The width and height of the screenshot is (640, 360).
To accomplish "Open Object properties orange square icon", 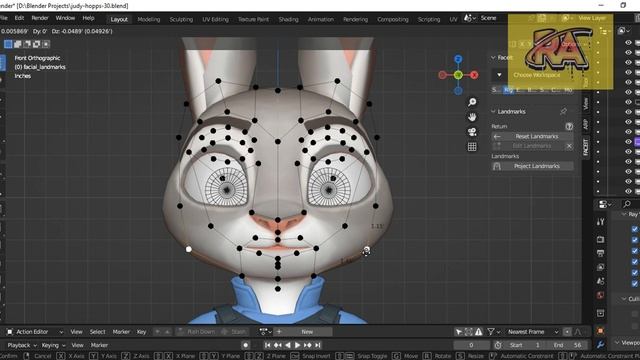I will (600, 331).
